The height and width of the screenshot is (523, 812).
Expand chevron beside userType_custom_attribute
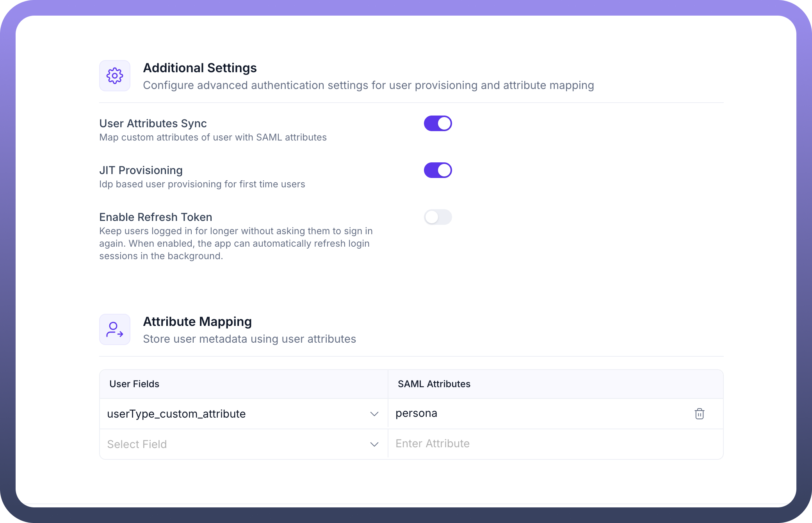pos(374,414)
